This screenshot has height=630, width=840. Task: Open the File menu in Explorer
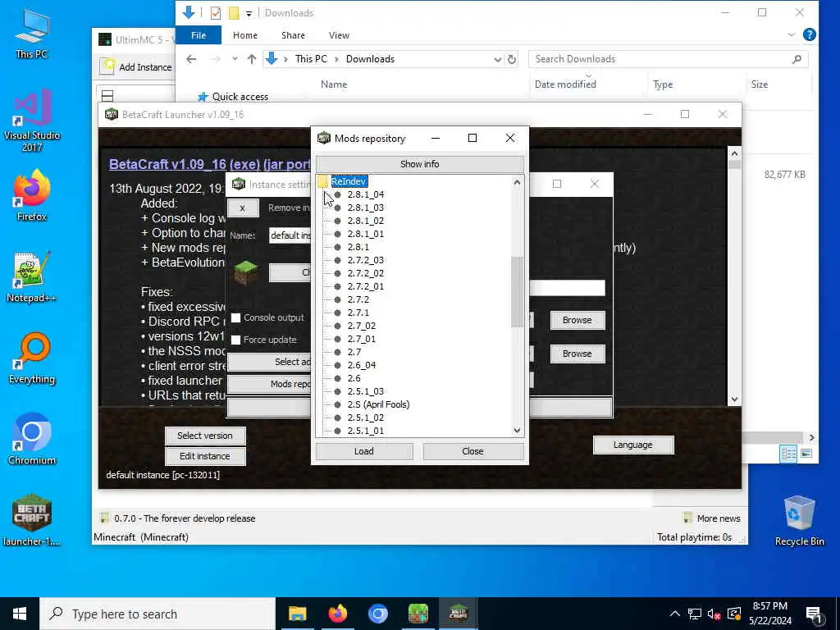[199, 35]
